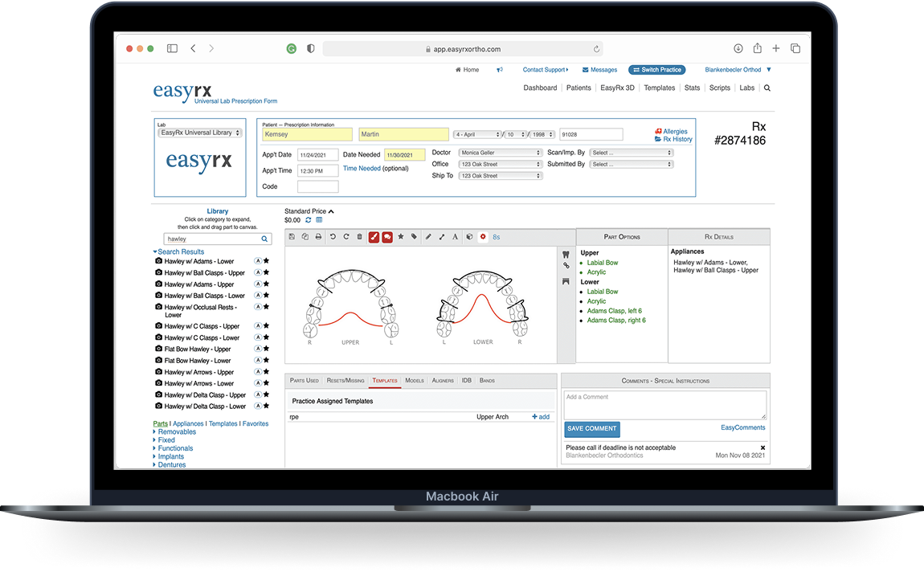Toggle favorite star for Hawley w/ C Clasps - Upper
The image size is (924, 572).
(x=267, y=325)
